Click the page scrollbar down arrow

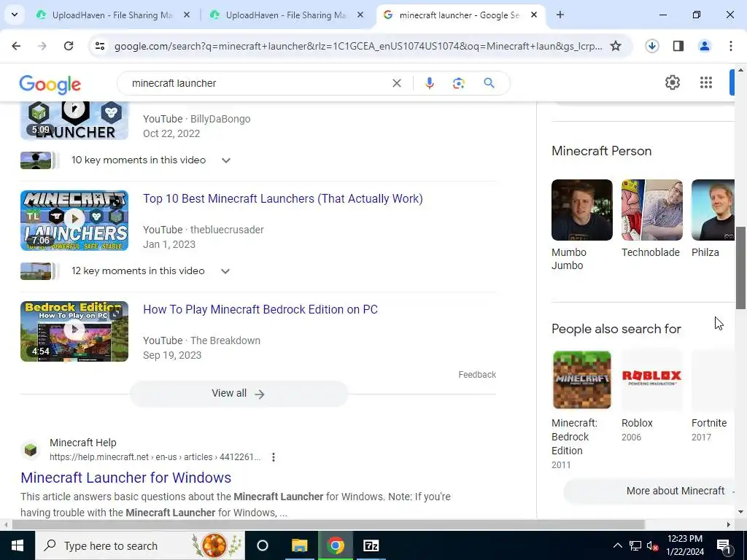[x=740, y=513]
